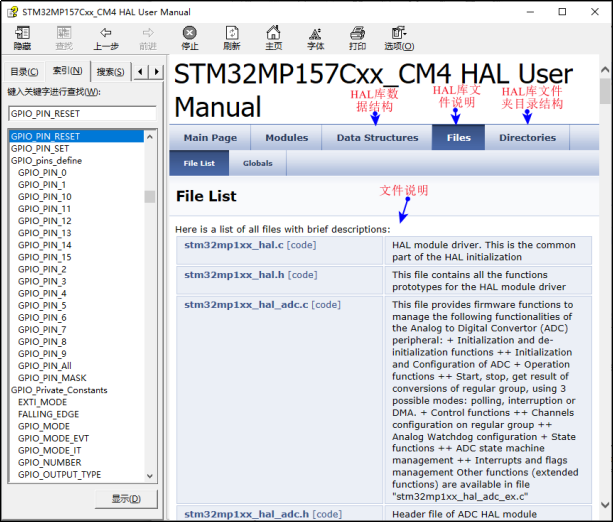Open the Modules tab

point(287,138)
